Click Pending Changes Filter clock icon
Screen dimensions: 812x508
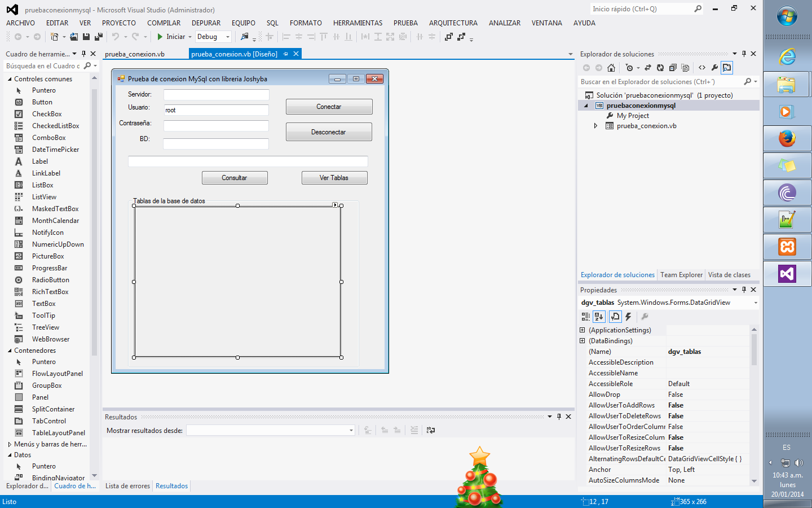pyautogui.click(x=629, y=68)
